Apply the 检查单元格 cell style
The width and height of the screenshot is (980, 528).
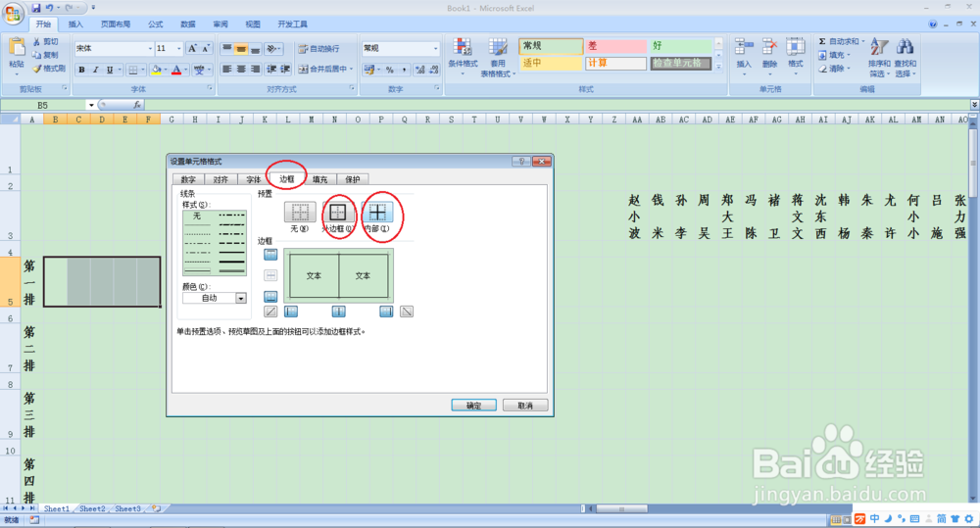[681, 63]
